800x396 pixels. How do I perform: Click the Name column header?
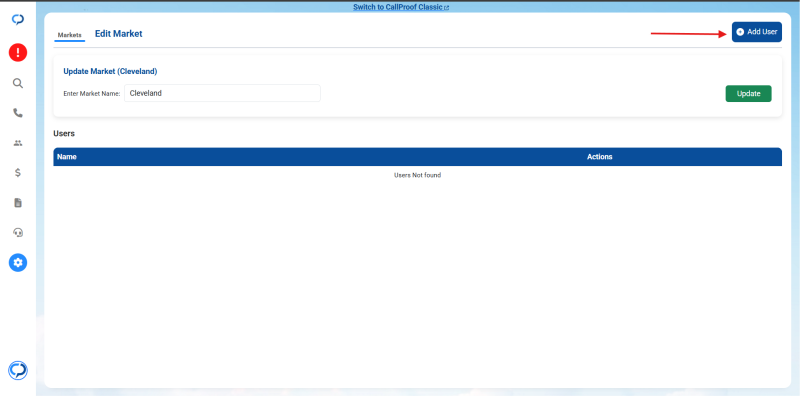tap(67, 157)
